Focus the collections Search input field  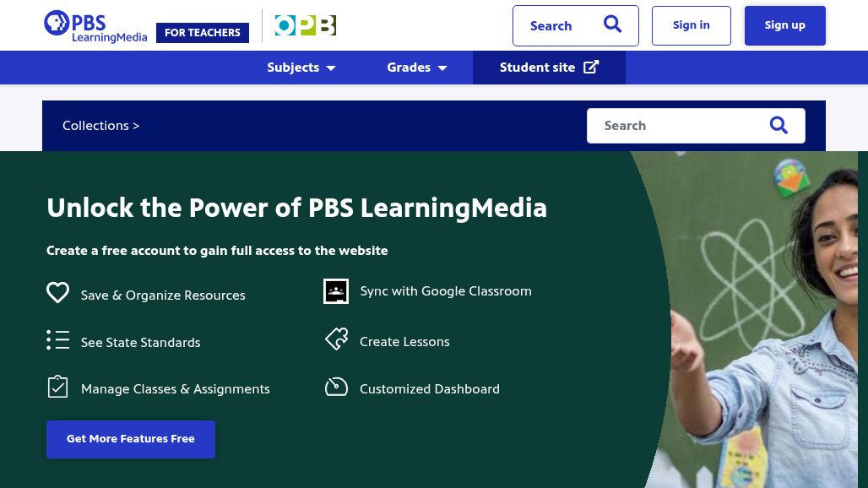click(675, 126)
